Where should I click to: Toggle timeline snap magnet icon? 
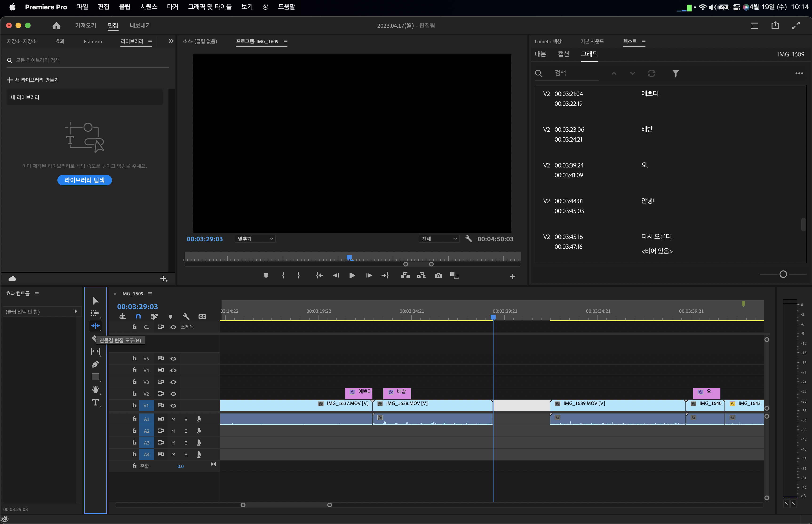(x=138, y=316)
